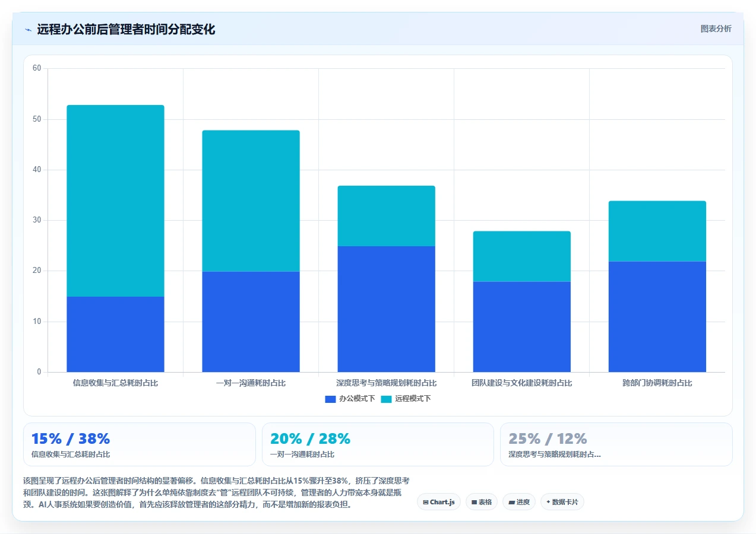756x534 pixels.
Task: Toggle the 办公模式下 legend item
Action: (350, 399)
